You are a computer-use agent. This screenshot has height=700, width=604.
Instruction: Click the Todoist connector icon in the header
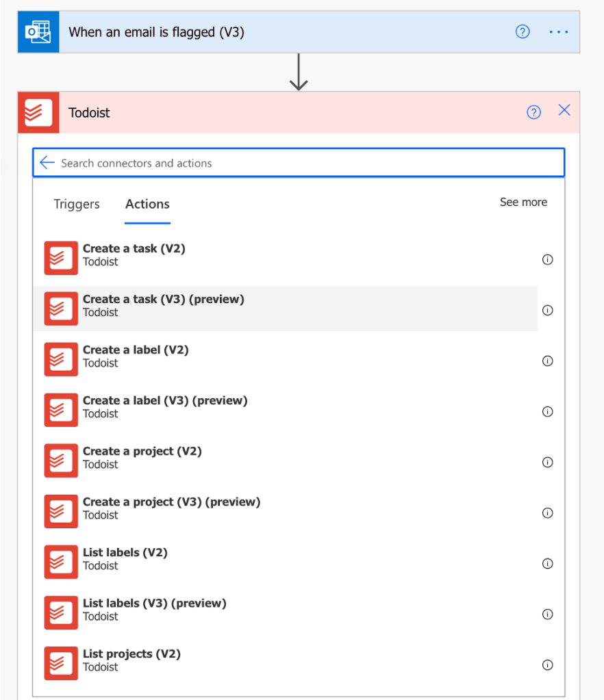pos(39,112)
